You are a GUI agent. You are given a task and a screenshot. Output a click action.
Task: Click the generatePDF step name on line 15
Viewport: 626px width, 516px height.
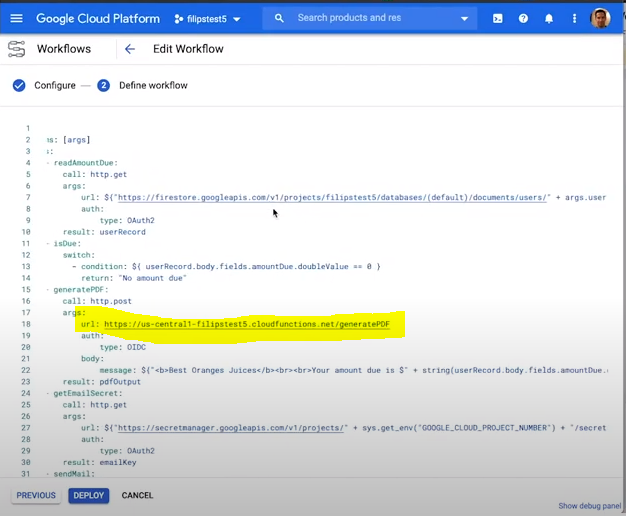[81, 290]
